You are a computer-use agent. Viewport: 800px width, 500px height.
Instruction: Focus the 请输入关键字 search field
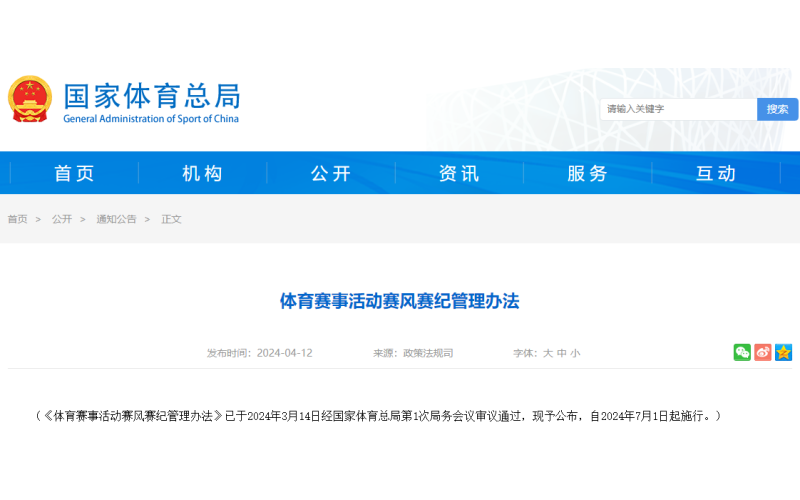click(678, 109)
